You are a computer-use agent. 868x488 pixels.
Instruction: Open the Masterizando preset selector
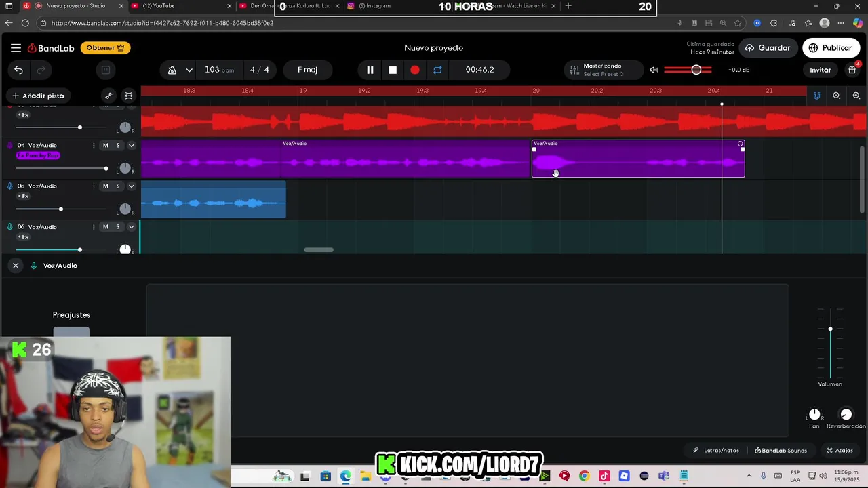point(603,70)
